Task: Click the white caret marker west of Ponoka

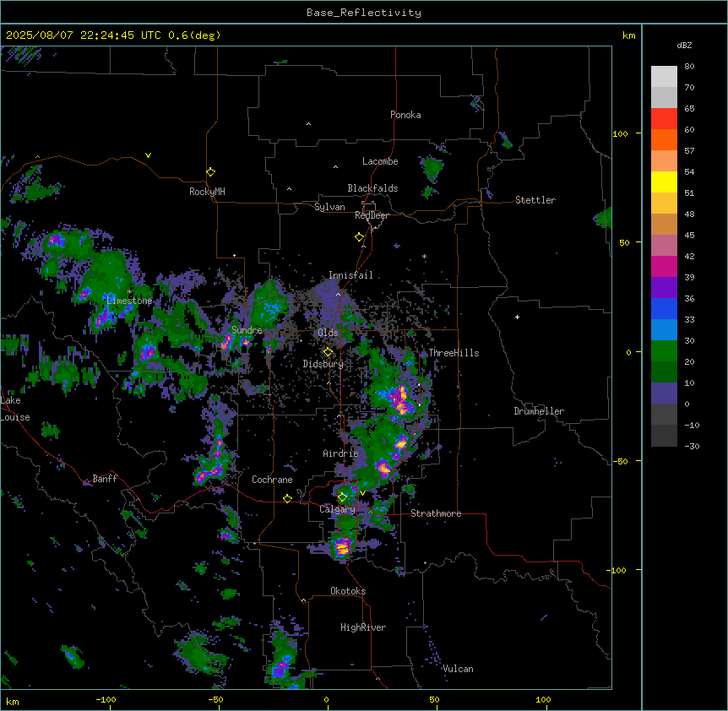Action: coord(308,124)
